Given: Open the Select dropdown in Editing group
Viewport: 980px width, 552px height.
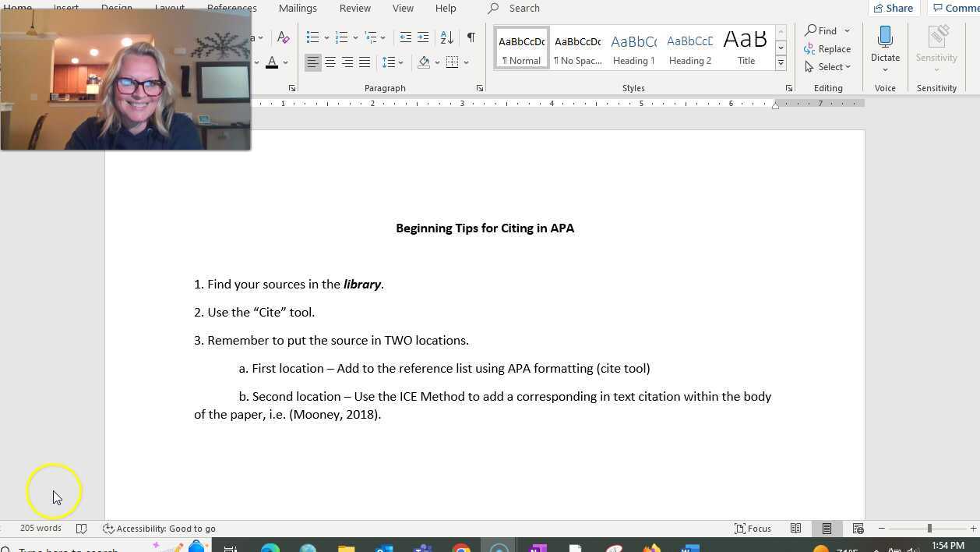Looking at the screenshot, I should coord(829,66).
